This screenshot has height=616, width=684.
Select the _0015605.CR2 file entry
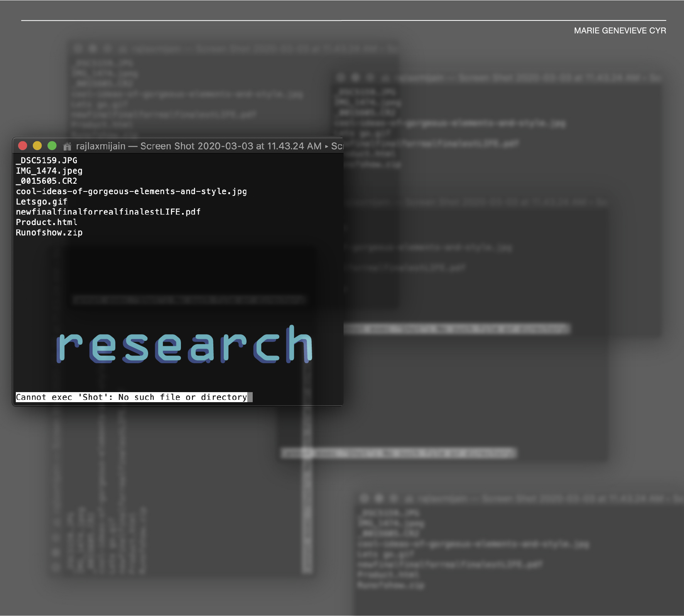click(x=46, y=181)
